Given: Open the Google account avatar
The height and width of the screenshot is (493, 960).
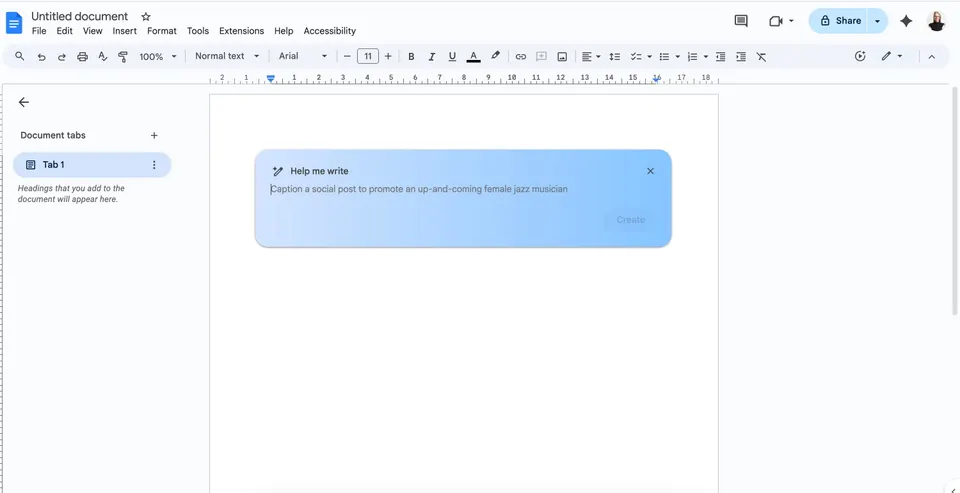Looking at the screenshot, I should (x=936, y=21).
